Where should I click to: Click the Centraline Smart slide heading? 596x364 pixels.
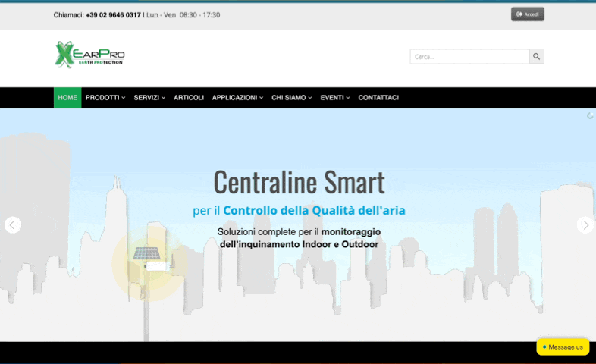pos(299,182)
